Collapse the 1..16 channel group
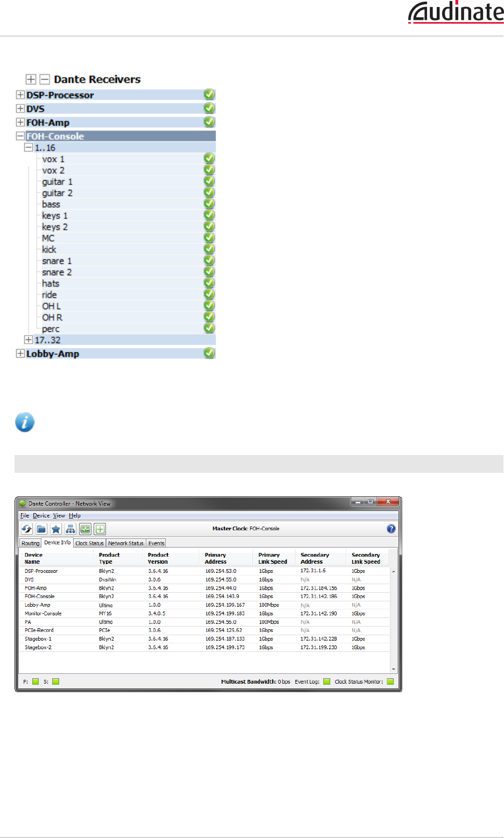Screen dimensions: 504x838 (x=29, y=147)
